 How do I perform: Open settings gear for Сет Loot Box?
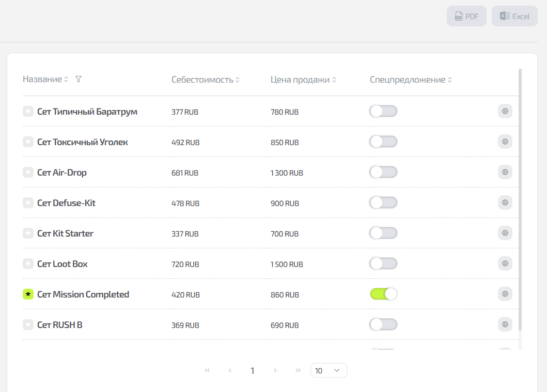[x=505, y=263]
